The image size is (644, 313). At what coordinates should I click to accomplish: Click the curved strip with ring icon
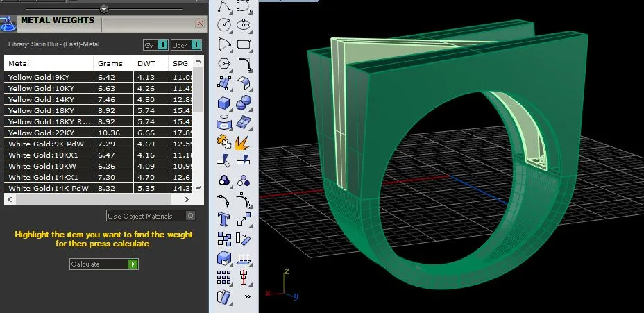pyautogui.click(x=224, y=122)
